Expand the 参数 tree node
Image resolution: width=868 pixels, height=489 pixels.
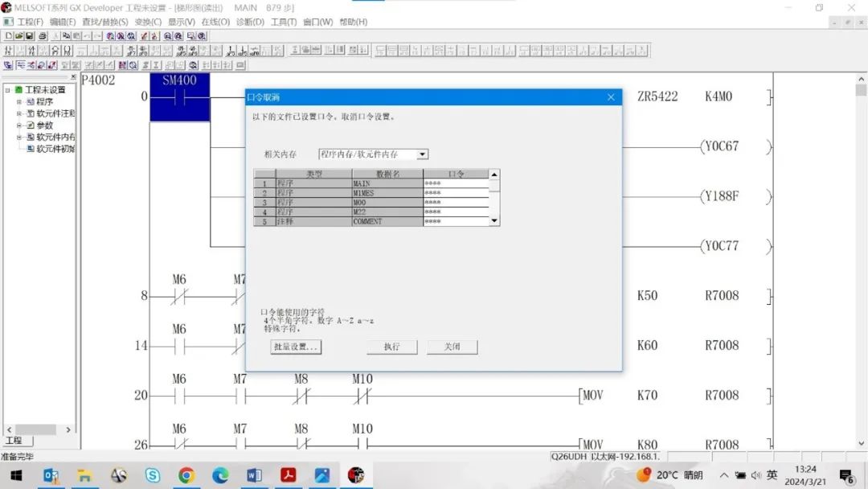(x=19, y=125)
